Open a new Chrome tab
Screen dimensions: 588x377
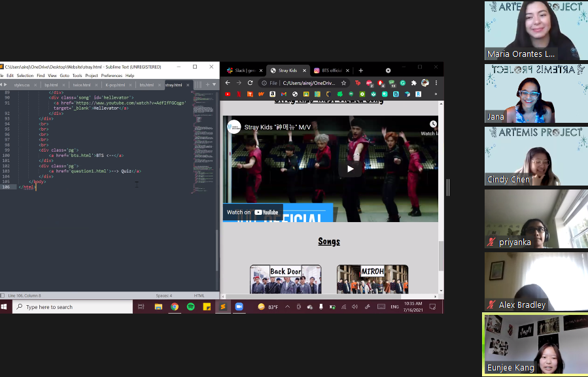360,70
